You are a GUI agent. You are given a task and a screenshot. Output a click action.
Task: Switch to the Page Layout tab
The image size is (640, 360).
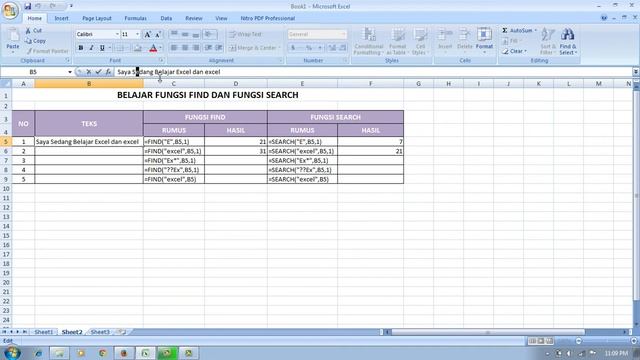[x=97, y=18]
